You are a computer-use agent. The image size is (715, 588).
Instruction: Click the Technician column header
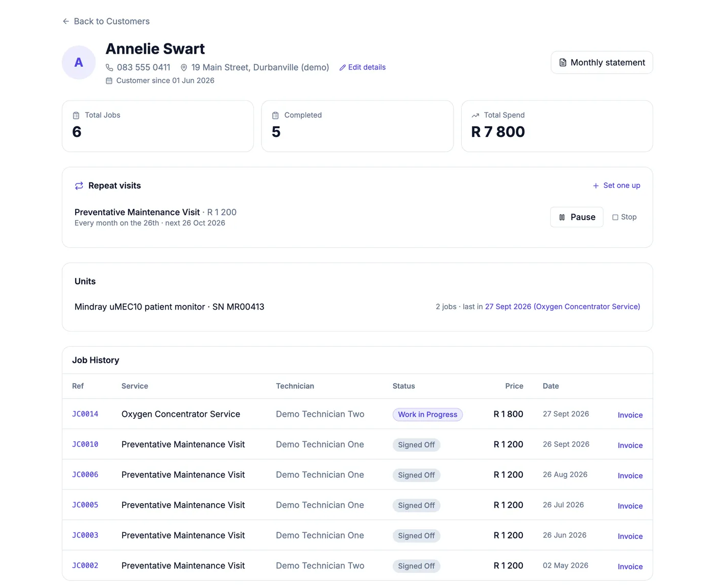295,386
